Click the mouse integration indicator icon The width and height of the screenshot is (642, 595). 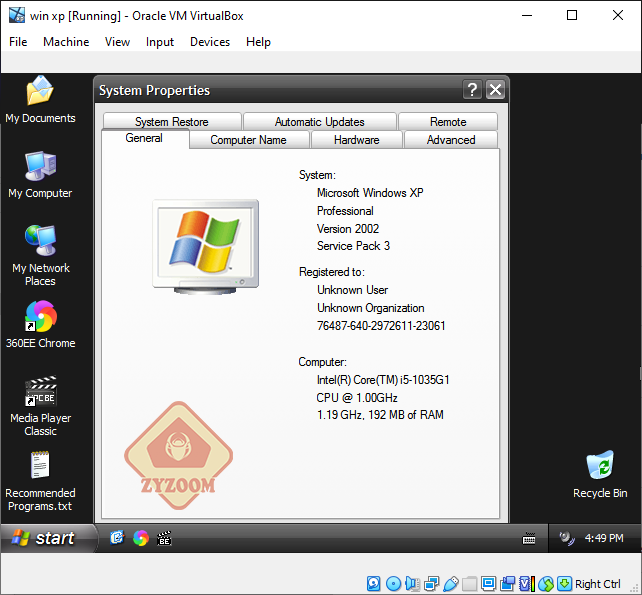click(x=546, y=584)
